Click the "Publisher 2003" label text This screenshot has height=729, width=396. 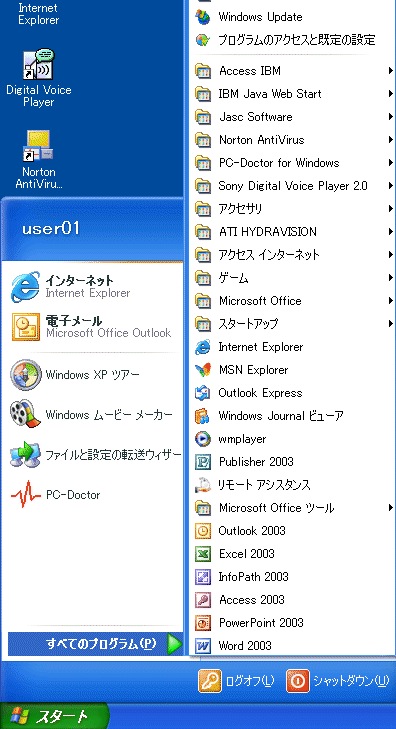256,462
